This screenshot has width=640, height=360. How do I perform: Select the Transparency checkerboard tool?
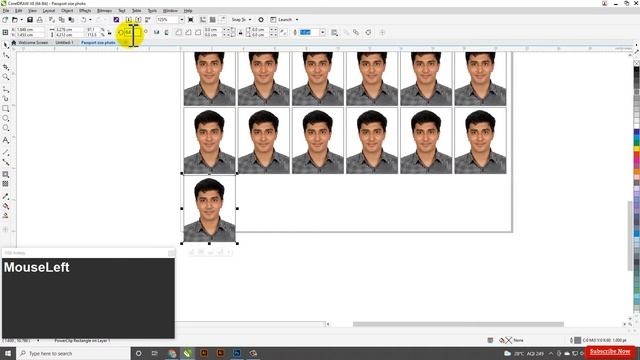[x=6, y=184]
